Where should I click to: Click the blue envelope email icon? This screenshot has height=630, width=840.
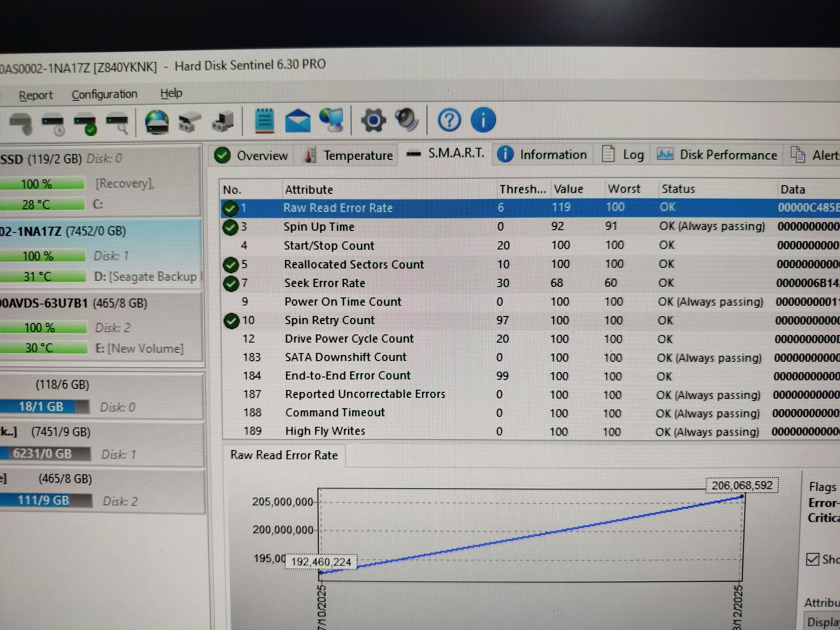click(297, 121)
